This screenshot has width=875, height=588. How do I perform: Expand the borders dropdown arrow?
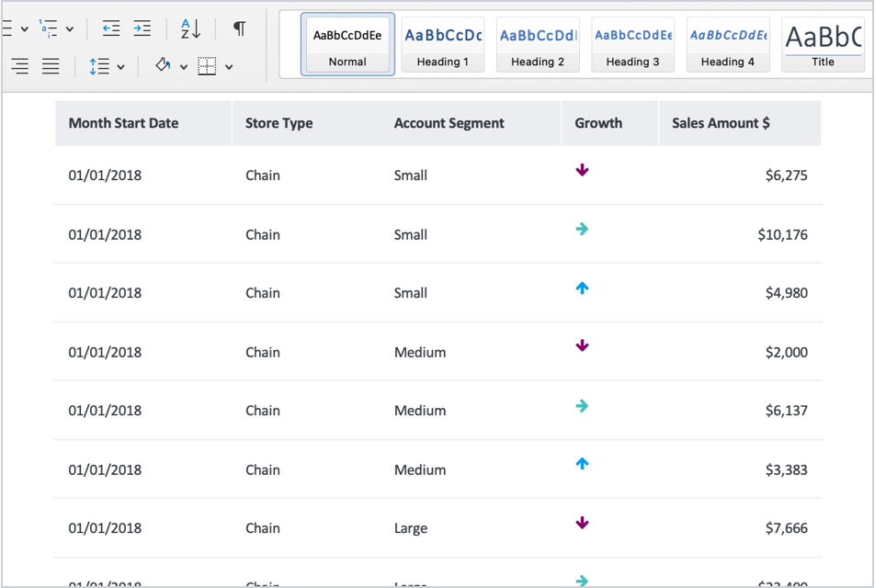pyautogui.click(x=229, y=67)
